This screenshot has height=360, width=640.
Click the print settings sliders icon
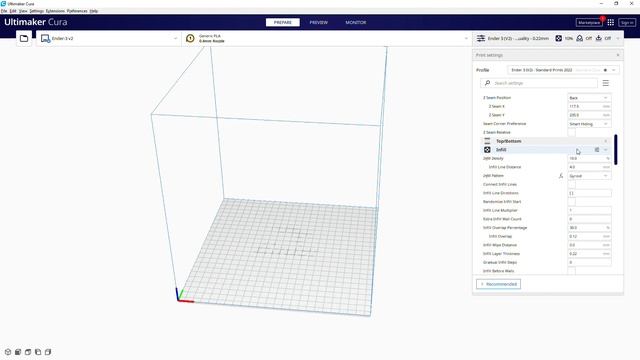coord(481,38)
